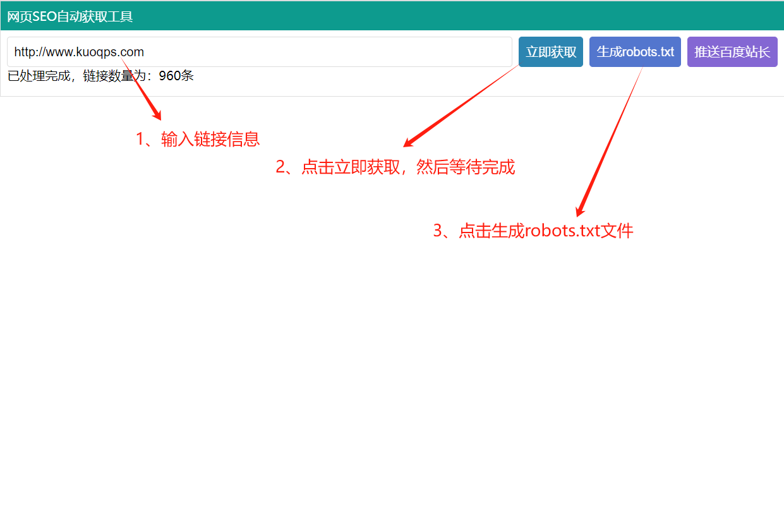
Task: Click the 已处理完成 status message
Action: click(39, 76)
